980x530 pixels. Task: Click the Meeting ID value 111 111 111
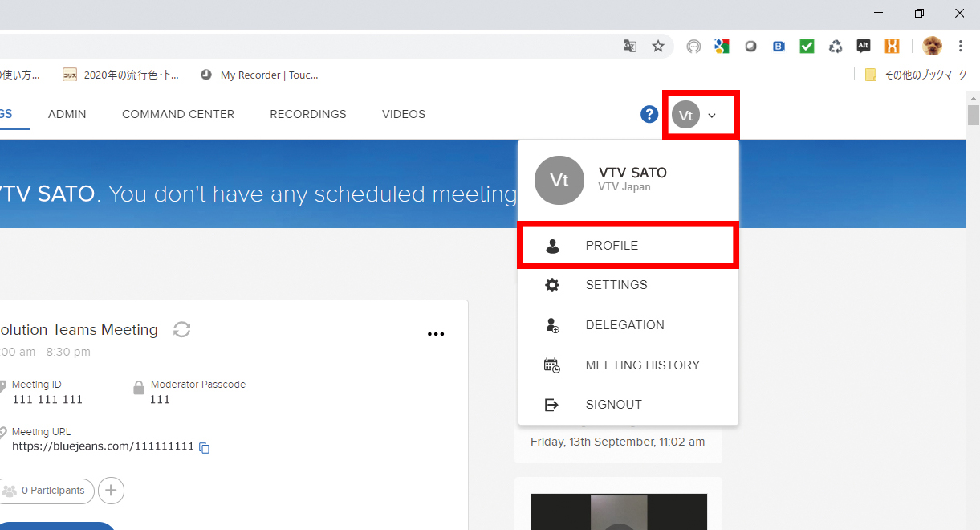[47, 399]
